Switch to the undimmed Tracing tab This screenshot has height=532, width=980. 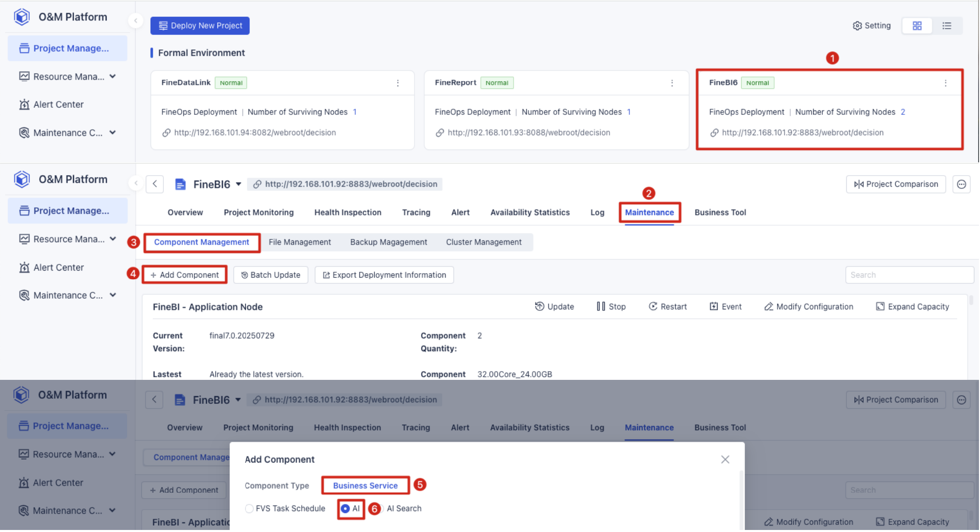tap(416, 212)
